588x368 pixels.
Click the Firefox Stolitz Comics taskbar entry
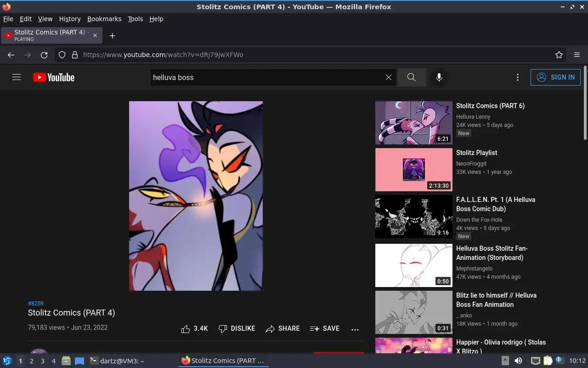[x=223, y=361]
